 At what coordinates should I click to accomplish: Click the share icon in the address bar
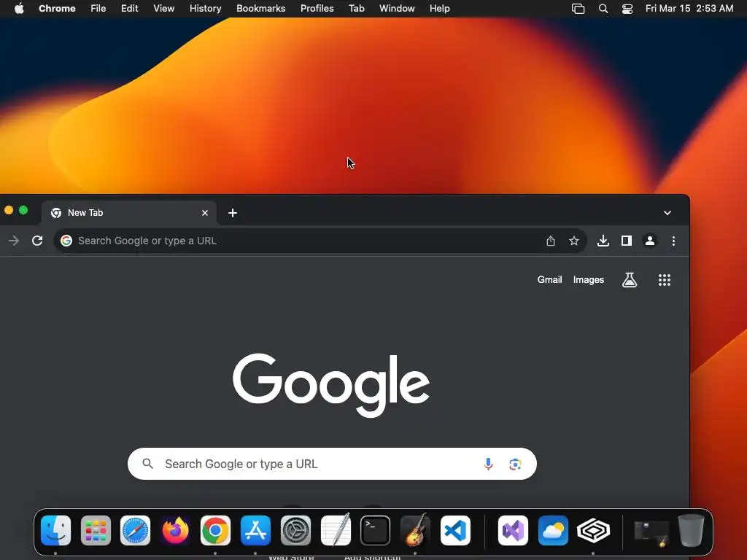coord(551,241)
